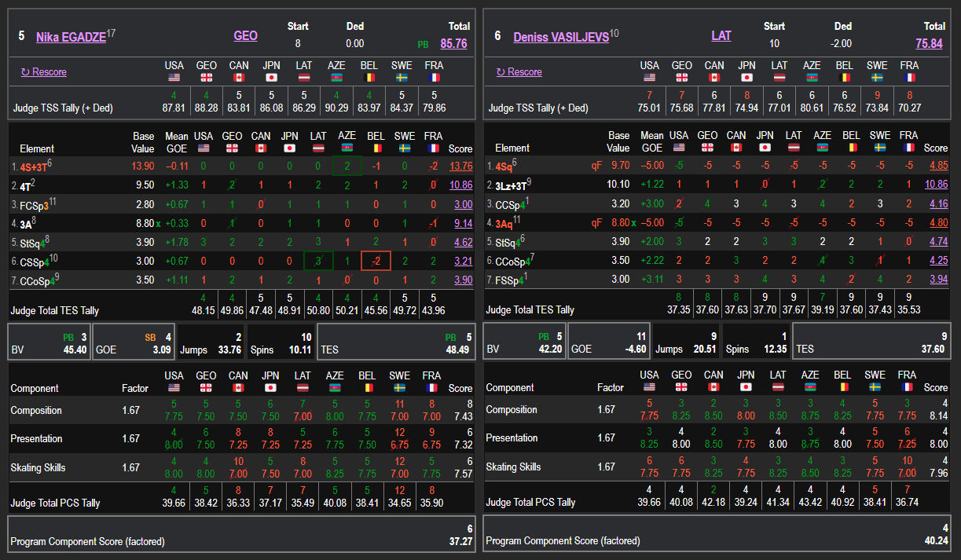Click Georgia flag in Vasiljevs' element table header
This screenshot has height=560, width=961.
point(707,148)
